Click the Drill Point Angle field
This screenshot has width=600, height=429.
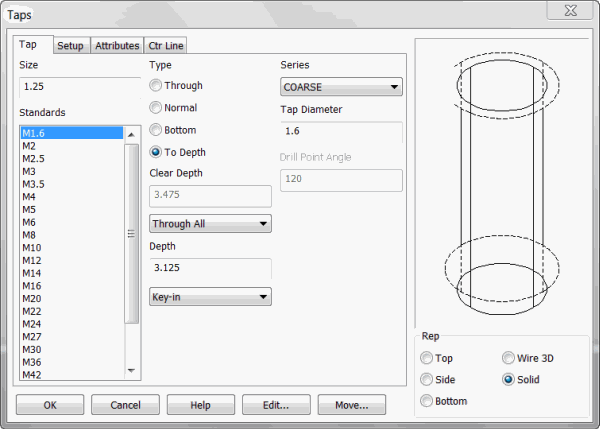click(x=341, y=180)
